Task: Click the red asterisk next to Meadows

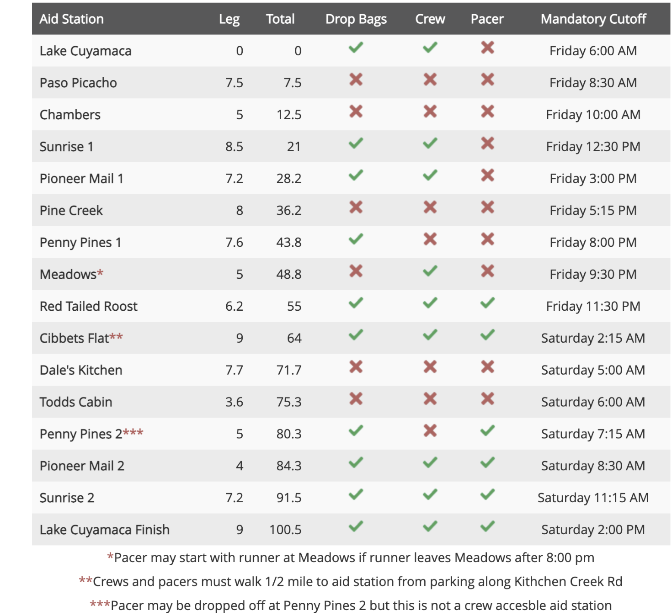Action: coord(100,273)
